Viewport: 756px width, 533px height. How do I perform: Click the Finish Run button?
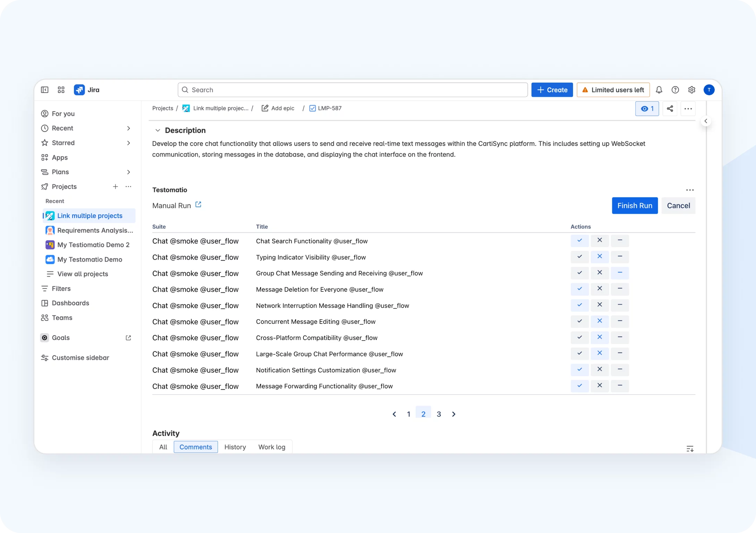[x=635, y=205]
